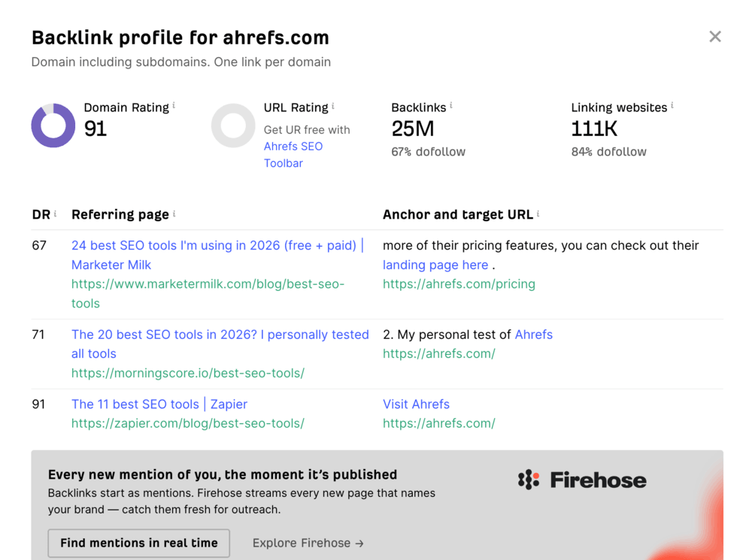This screenshot has width=752, height=560.
Task: Visit the marketermilk.com best-seo-tools URL
Action: pyautogui.click(x=208, y=293)
